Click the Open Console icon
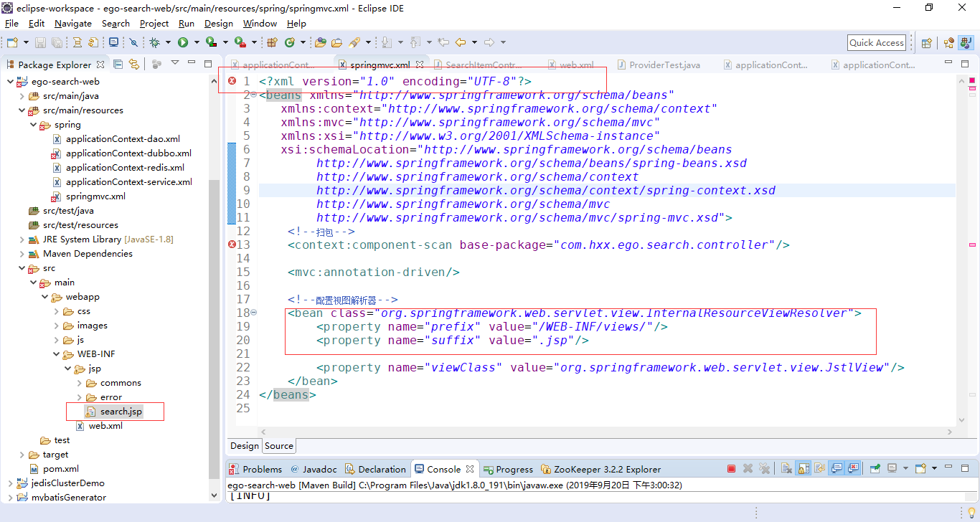The height and width of the screenshot is (522, 980). 920,469
